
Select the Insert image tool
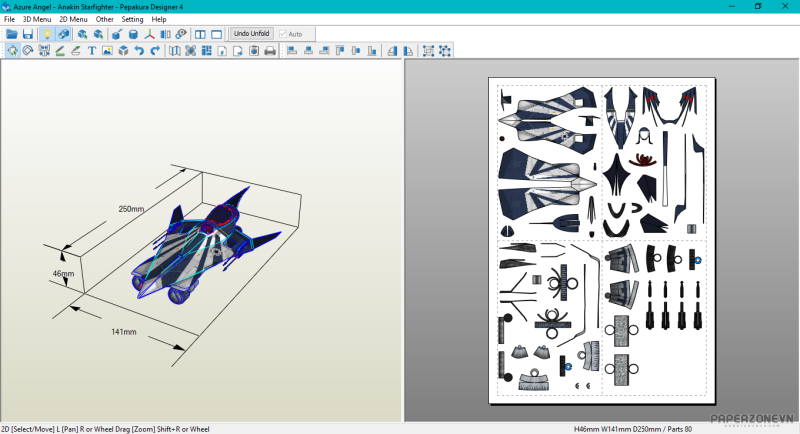[x=107, y=50]
